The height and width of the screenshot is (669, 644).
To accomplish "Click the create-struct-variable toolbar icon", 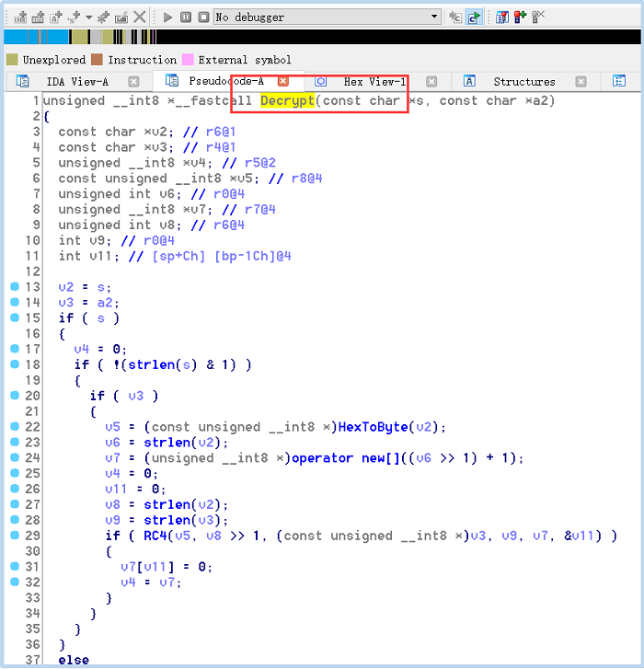I will pos(75,17).
